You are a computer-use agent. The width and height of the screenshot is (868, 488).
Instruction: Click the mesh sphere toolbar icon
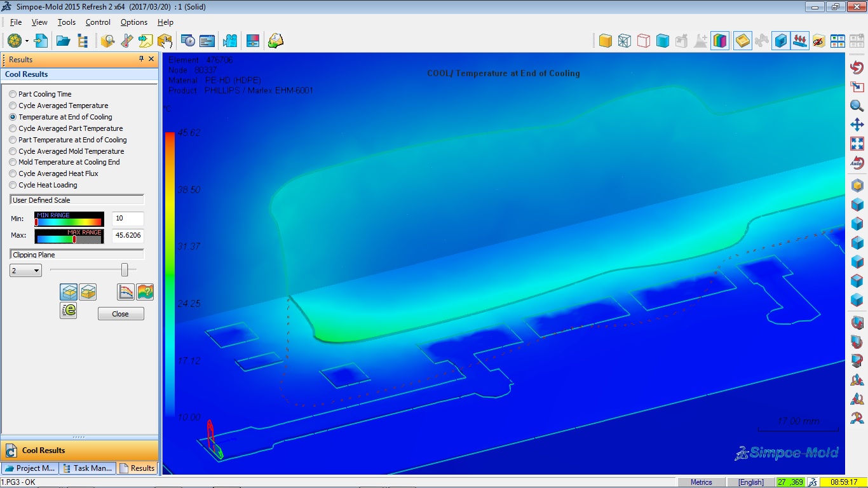click(14, 41)
